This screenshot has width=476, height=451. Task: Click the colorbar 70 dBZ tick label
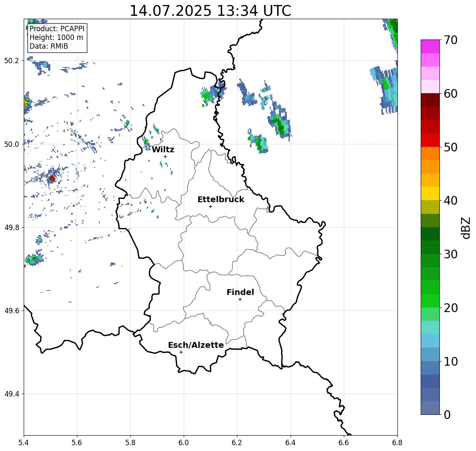coord(451,40)
